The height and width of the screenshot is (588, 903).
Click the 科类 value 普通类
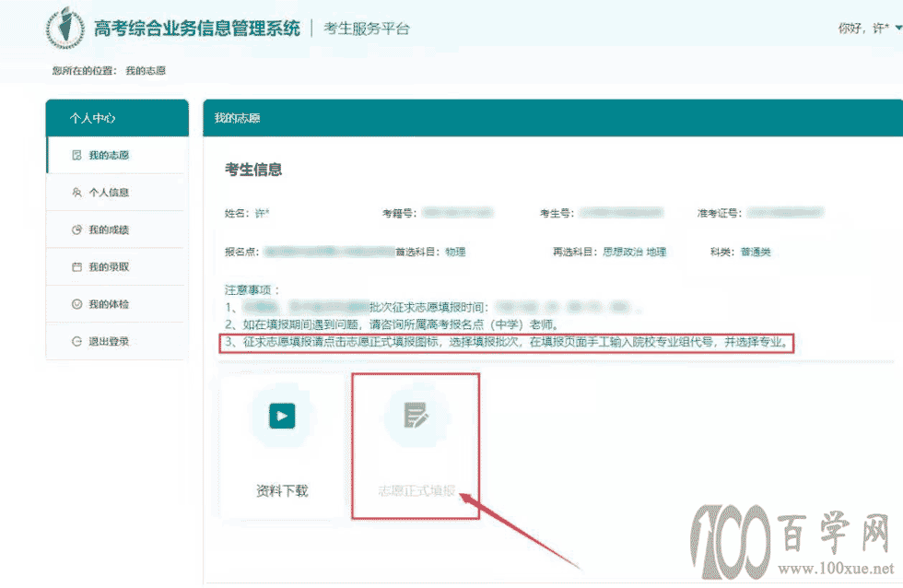[x=756, y=252]
